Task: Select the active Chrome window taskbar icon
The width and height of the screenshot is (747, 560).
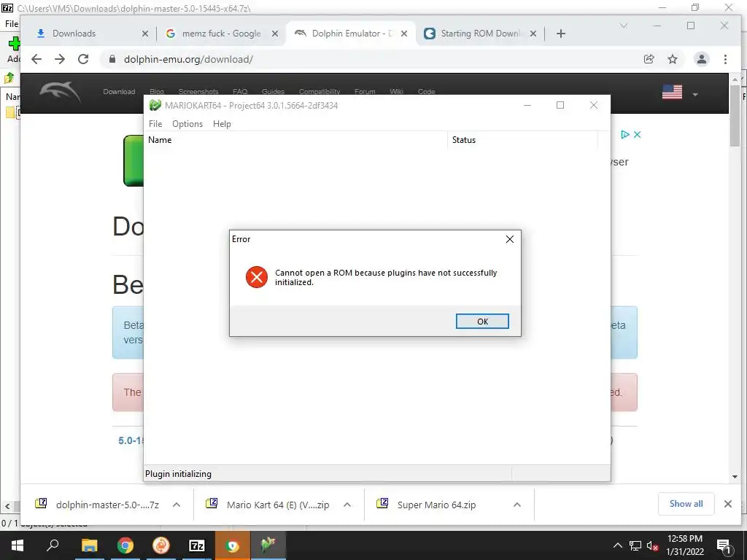Action: 233,545
